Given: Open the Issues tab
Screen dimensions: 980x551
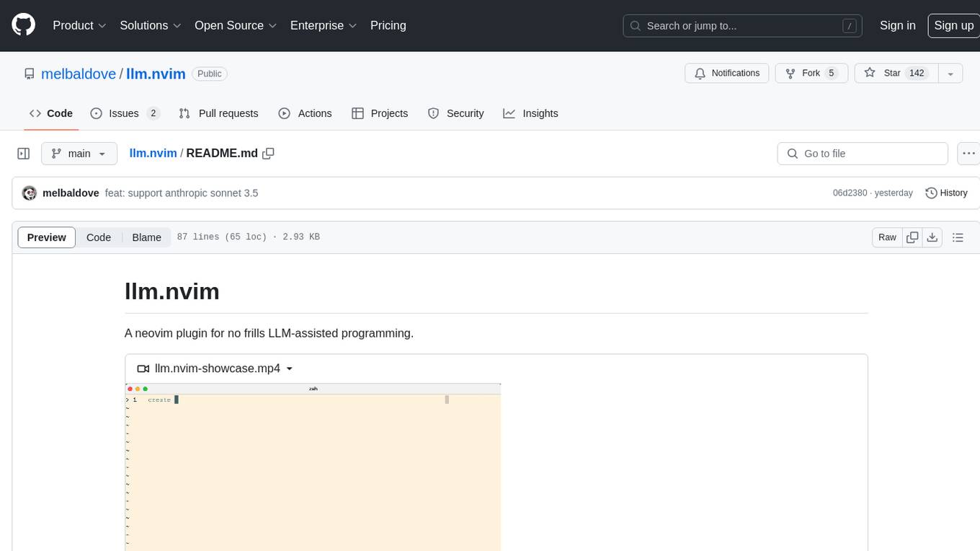Looking at the screenshot, I should pyautogui.click(x=125, y=113).
